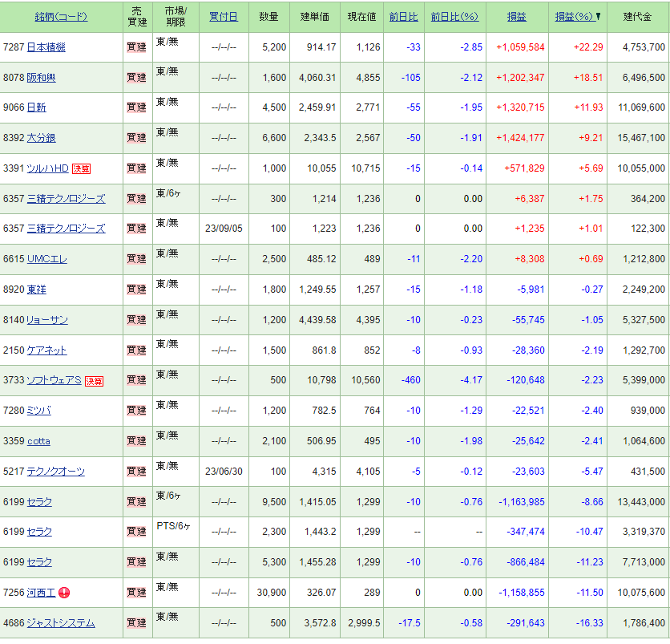670x644 pixels.
Task: Select the quantity value 30,900
Action: point(272,593)
